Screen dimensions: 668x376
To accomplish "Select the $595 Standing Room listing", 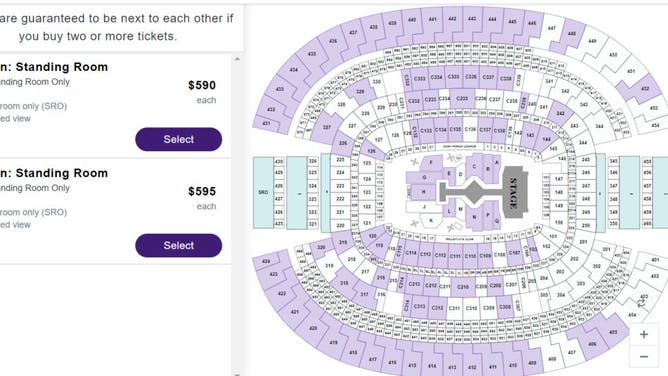I will click(x=179, y=245).
